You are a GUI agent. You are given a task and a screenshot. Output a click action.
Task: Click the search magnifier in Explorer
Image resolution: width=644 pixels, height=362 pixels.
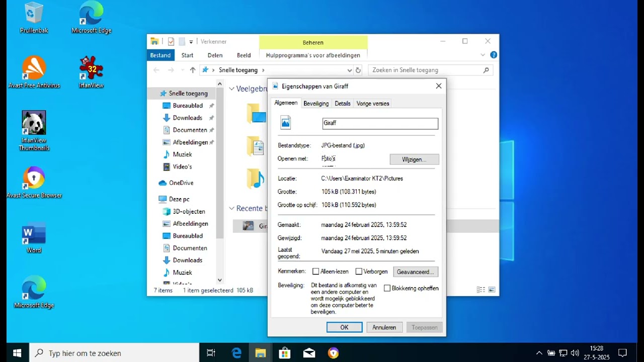tap(486, 70)
